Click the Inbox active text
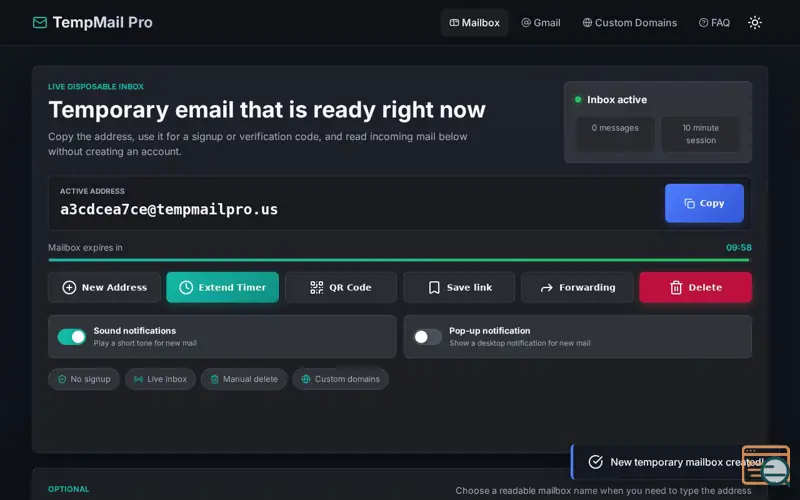Image resolution: width=800 pixels, height=500 pixels. (617, 99)
